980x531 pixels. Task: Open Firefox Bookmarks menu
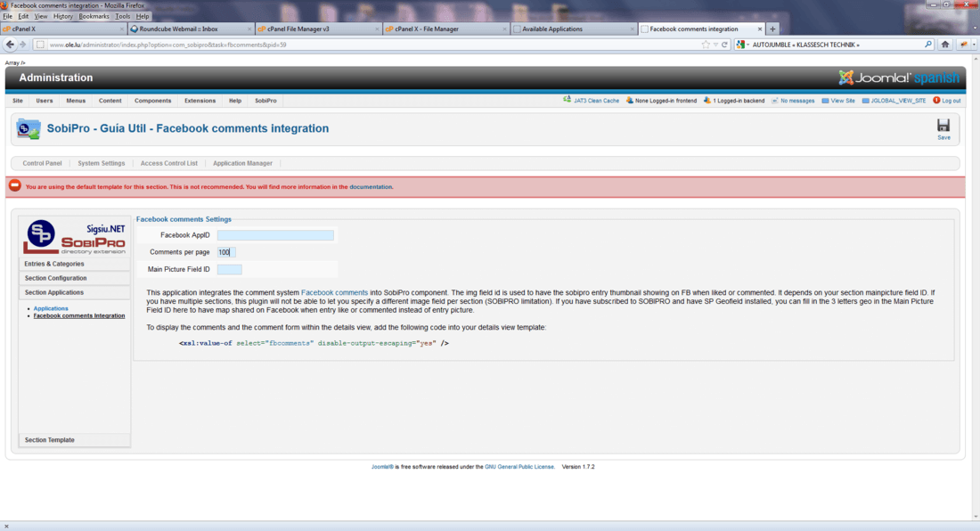[94, 16]
